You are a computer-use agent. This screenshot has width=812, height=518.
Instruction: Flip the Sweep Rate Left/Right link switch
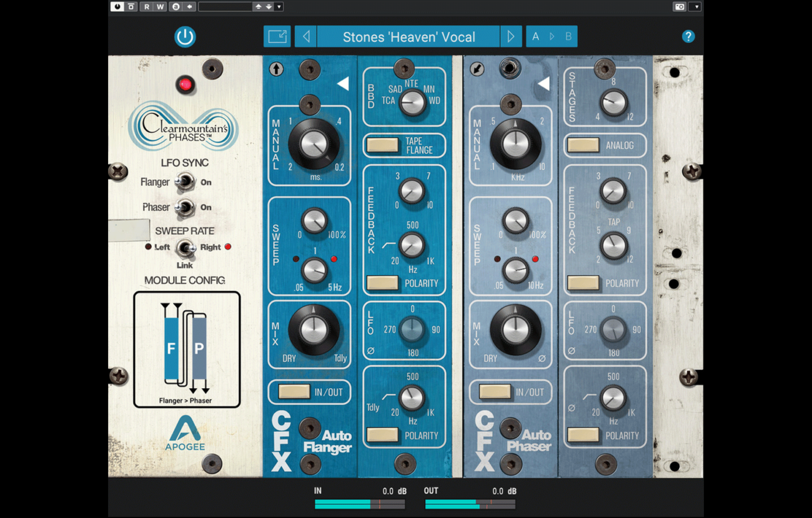click(184, 248)
